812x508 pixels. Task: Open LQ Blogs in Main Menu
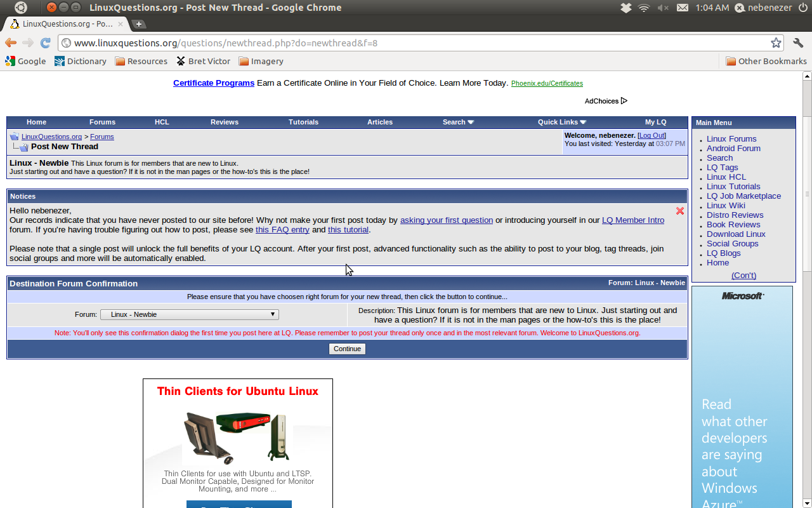coord(724,253)
